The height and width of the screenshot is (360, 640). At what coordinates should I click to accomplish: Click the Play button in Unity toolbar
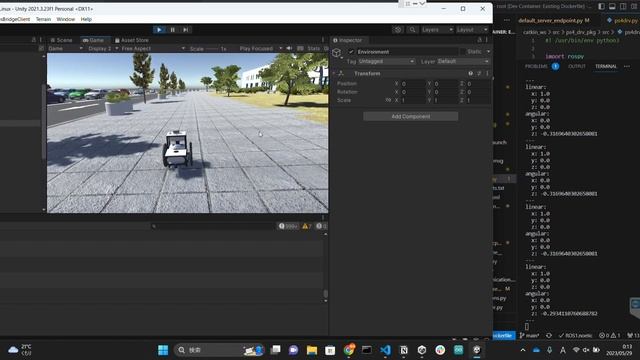[x=159, y=30]
